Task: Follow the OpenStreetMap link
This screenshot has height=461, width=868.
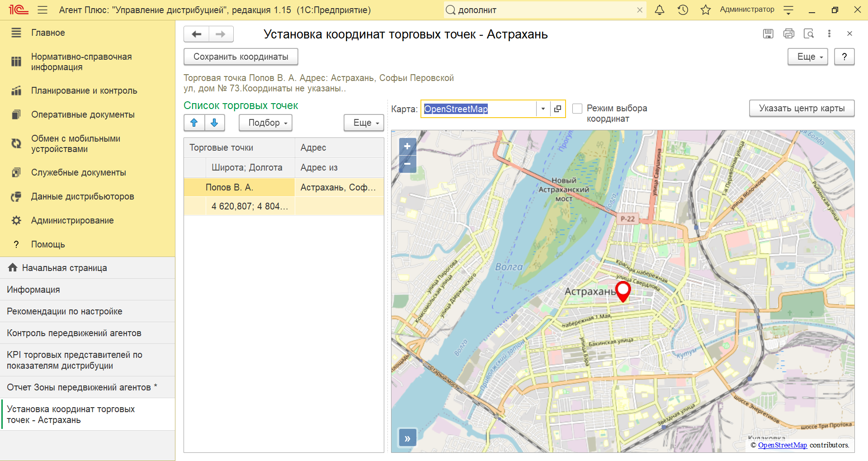Action: 782,445
